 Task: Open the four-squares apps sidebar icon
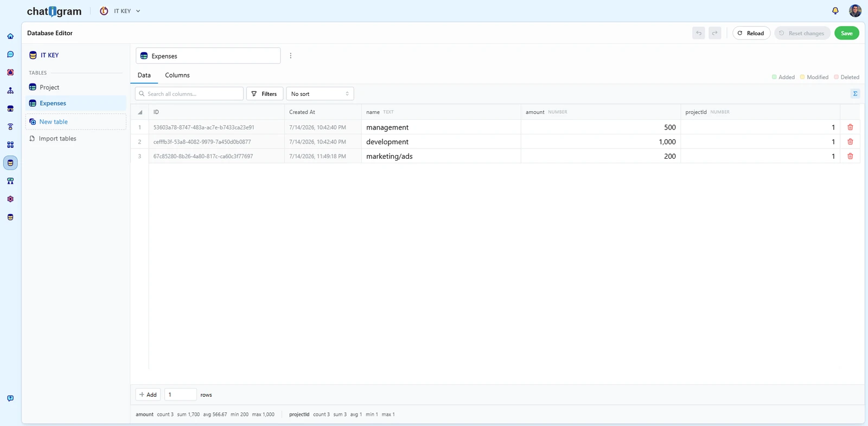pos(10,145)
